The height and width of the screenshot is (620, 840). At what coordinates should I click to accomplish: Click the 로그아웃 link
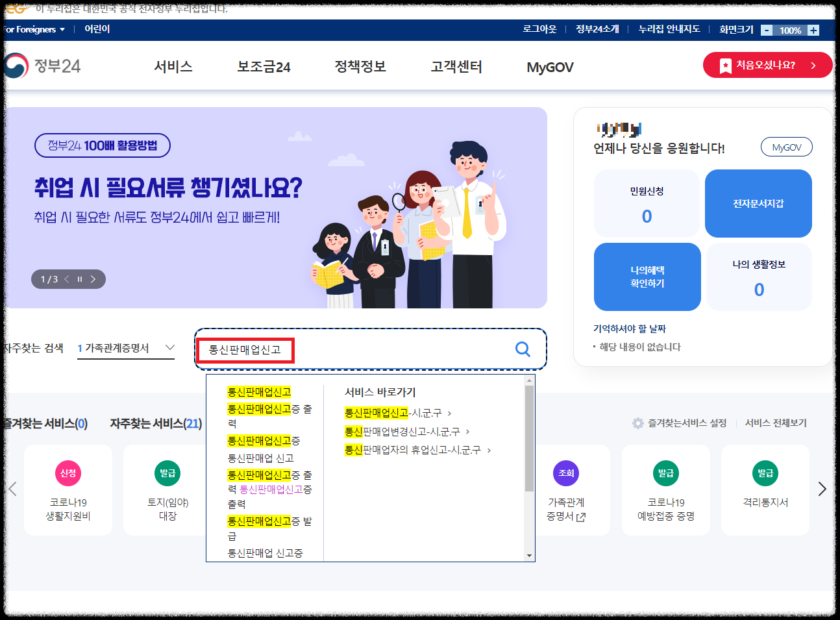coord(539,29)
